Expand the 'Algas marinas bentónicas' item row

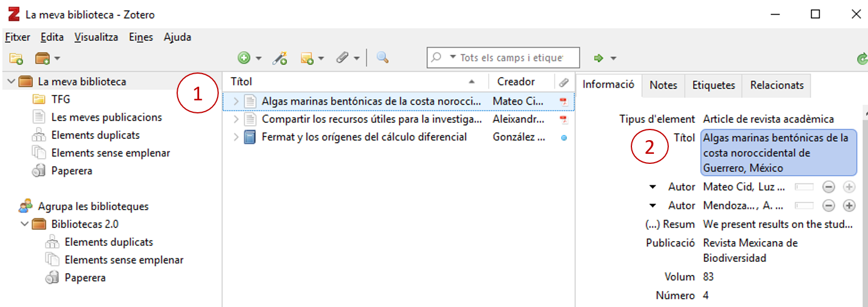(236, 102)
